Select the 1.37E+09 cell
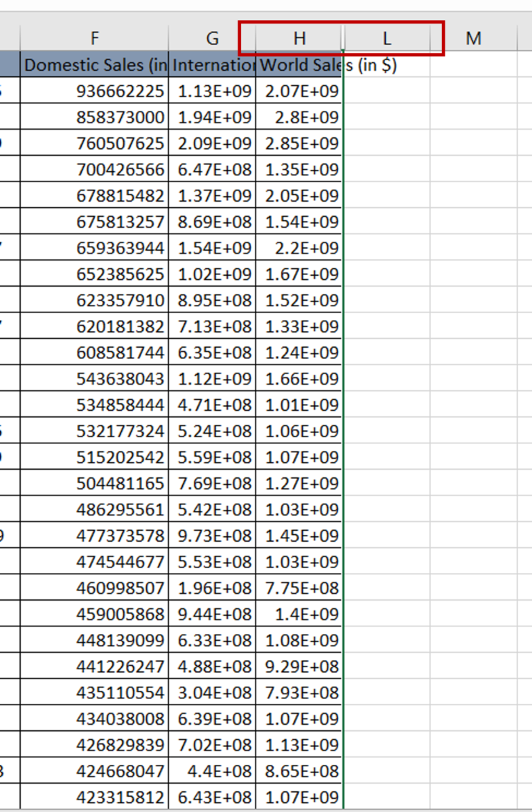 click(213, 195)
